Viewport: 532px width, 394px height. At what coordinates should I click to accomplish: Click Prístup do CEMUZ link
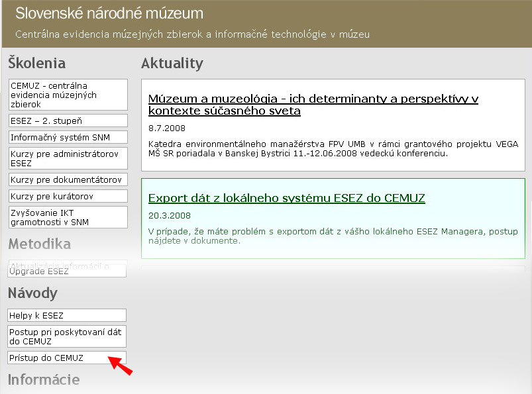67,358
